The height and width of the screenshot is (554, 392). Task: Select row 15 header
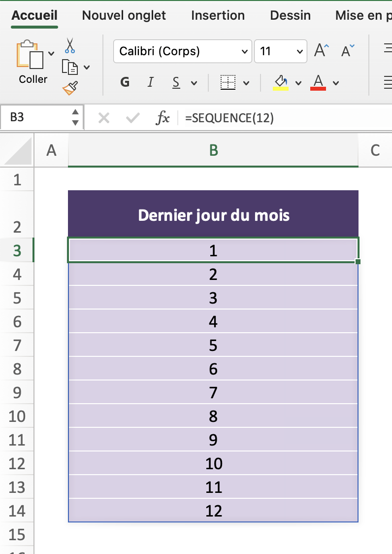pyautogui.click(x=17, y=535)
